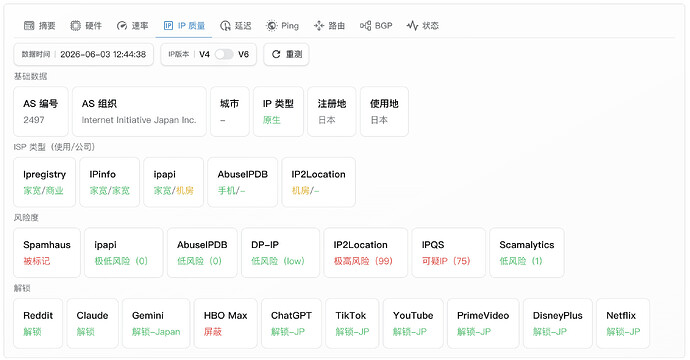Click the ipapi 家宽/机房 card

pyautogui.click(x=173, y=182)
